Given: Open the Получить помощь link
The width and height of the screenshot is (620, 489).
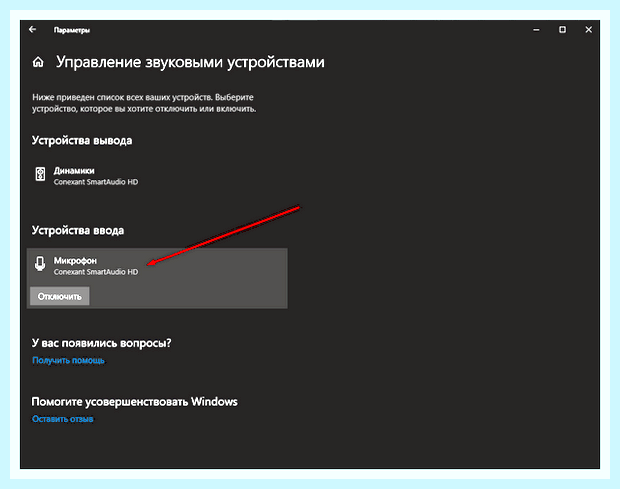Looking at the screenshot, I should pos(68,360).
